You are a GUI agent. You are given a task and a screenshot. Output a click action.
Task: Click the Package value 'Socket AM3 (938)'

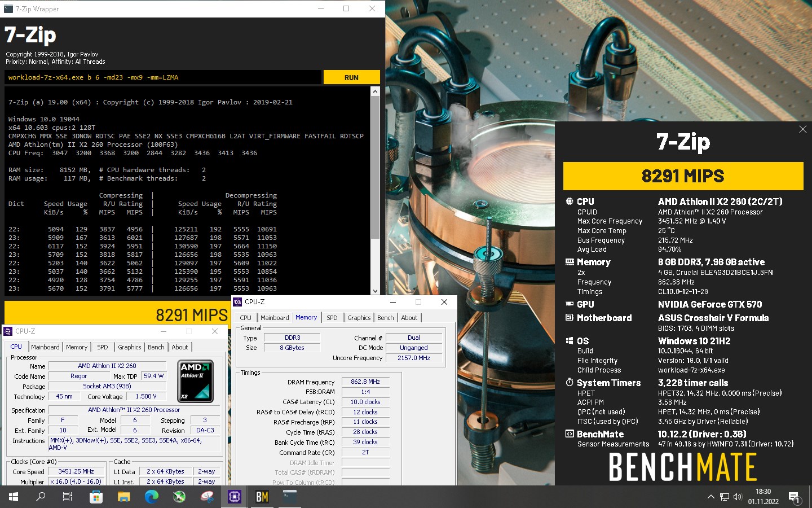coord(107,386)
